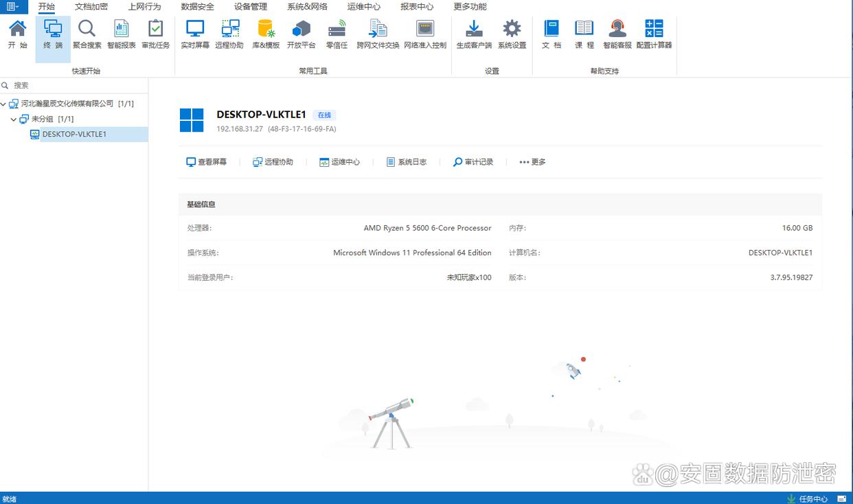Launch 远程协助 in the ribbon toolbar
853x504 pixels.
tap(229, 34)
